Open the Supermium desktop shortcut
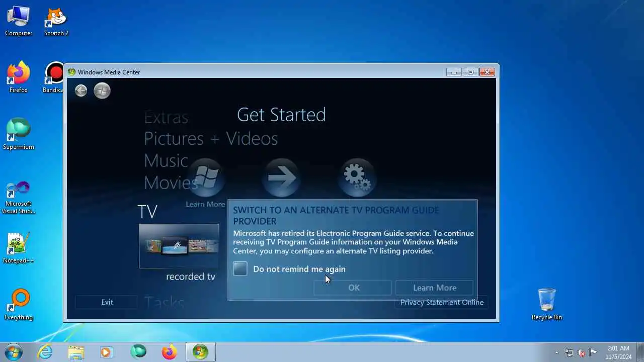Image resolution: width=644 pixels, height=362 pixels. coord(19,135)
